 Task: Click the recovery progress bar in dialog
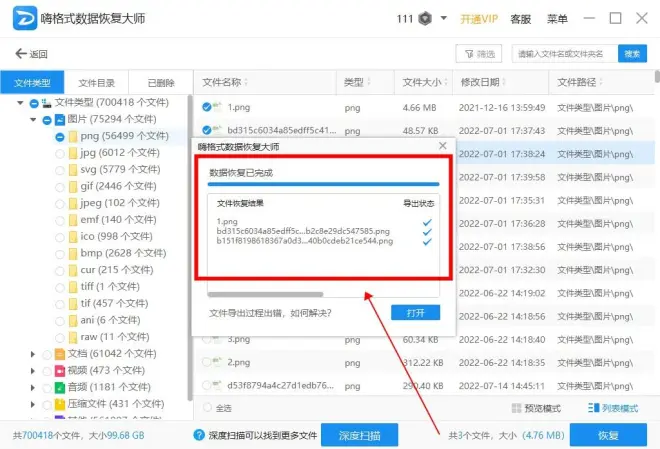[323, 184]
